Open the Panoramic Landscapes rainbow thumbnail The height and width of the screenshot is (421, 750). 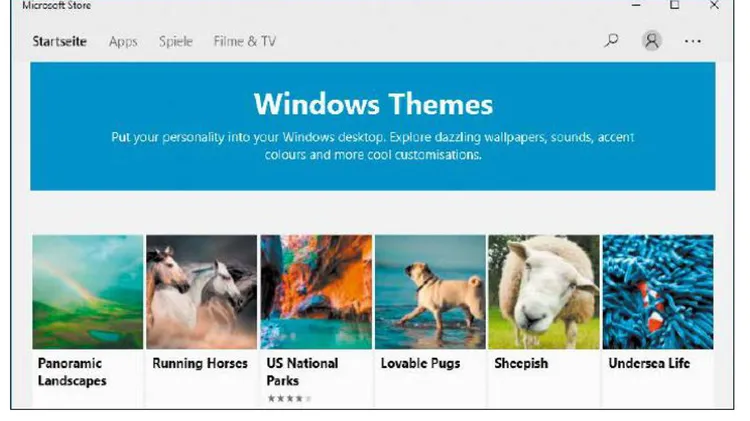pyautogui.click(x=88, y=292)
